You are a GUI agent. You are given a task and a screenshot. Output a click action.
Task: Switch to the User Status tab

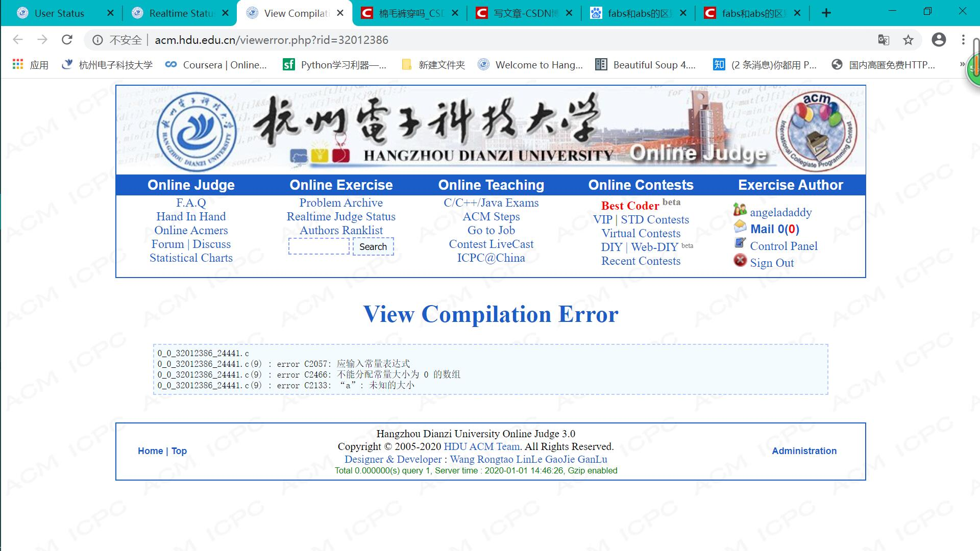[x=59, y=13]
